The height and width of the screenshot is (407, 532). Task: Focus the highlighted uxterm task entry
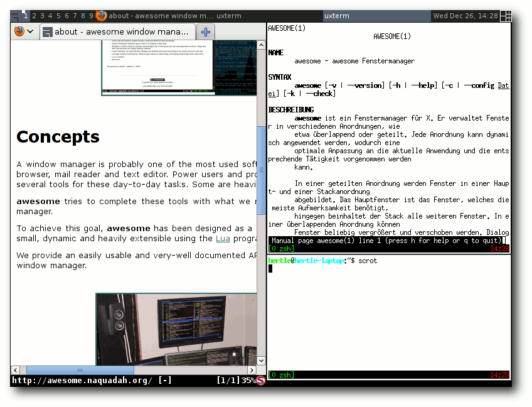pos(376,16)
